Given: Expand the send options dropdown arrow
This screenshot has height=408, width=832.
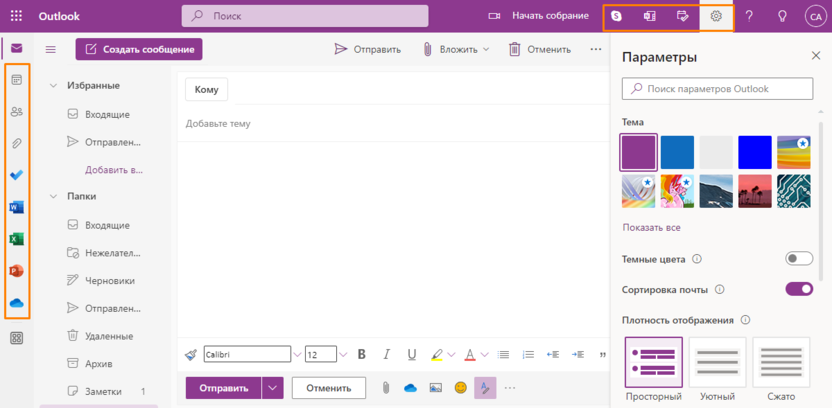Looking at the screenshot, I should coord(273,388).
